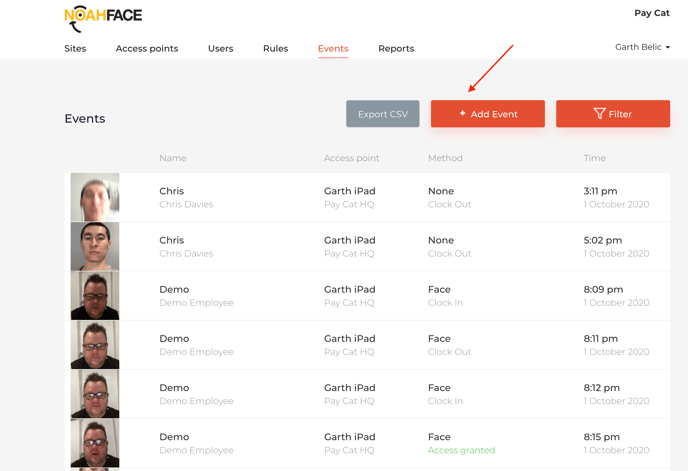
Task: Click the plus icon in Add Event
Action: [463, 114]
